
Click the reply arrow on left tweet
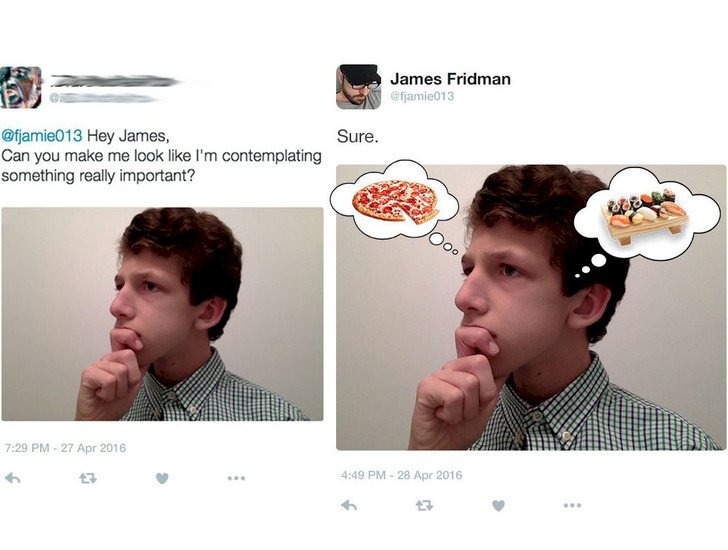(13, 479)
